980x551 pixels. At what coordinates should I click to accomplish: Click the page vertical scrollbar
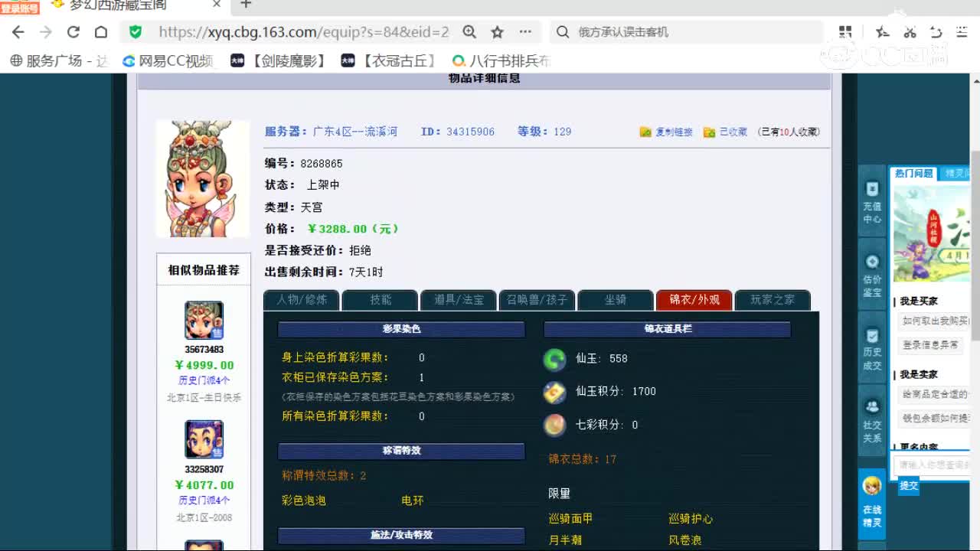pos(975,245)
